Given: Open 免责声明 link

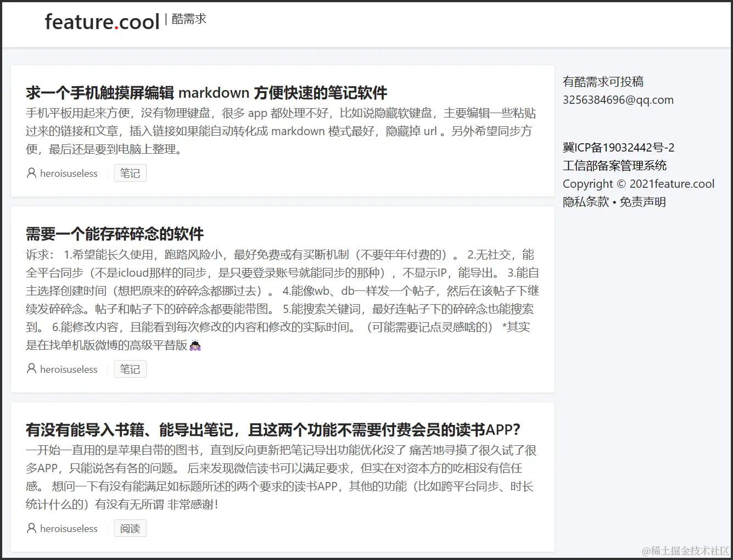Looking at the screenshot, I should click(643, 202).
